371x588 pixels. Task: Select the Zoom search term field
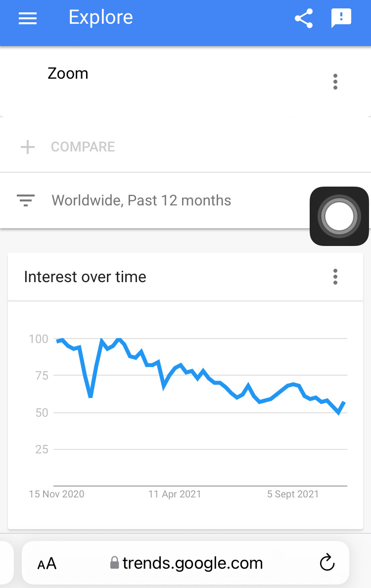[x=68, y=74]
